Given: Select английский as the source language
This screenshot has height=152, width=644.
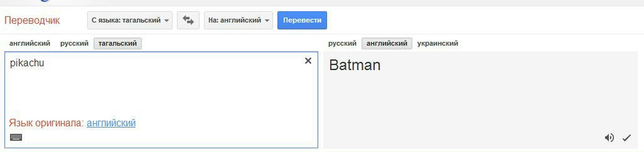Looking at the screenshot, I should (30, 43).
